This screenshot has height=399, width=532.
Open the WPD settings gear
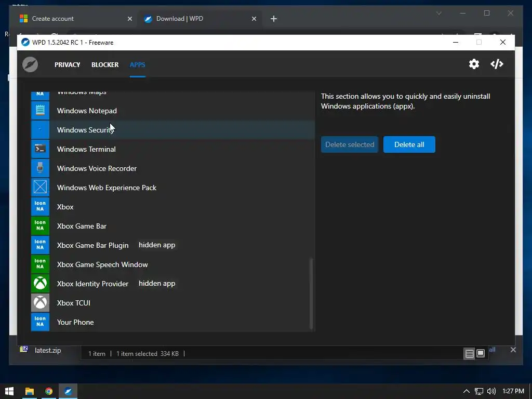[x=474, y=64]
